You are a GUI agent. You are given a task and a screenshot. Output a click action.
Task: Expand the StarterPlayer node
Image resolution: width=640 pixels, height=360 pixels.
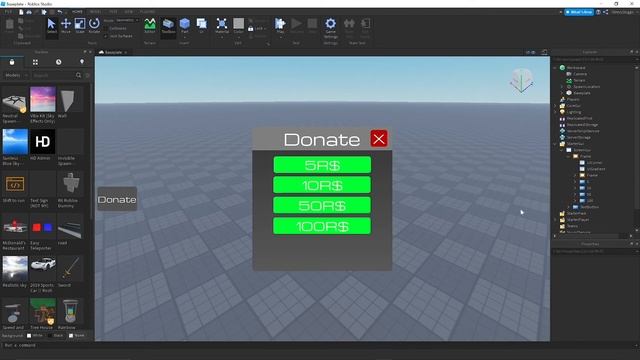coord(555,220)
